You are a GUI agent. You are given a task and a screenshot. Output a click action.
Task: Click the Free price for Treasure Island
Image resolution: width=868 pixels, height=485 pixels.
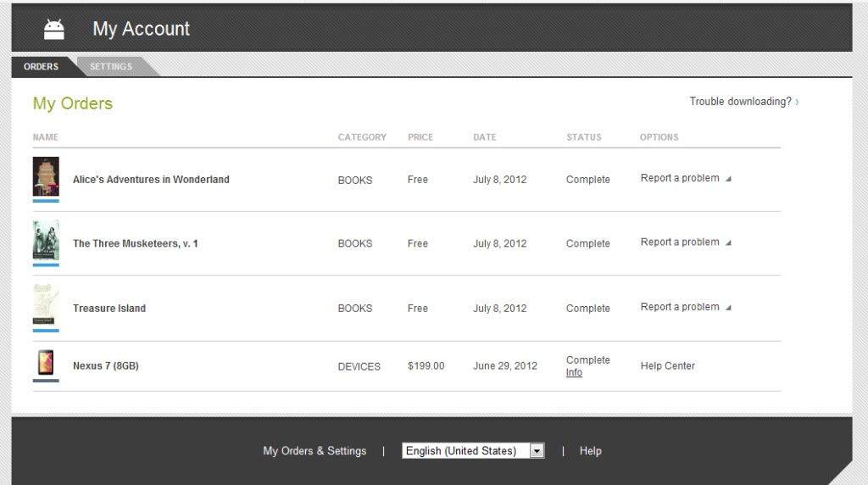(x=418, y=309)
